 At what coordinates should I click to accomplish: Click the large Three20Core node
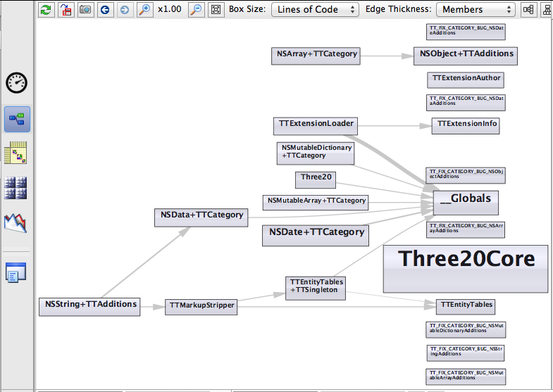(x=466, y=269)
